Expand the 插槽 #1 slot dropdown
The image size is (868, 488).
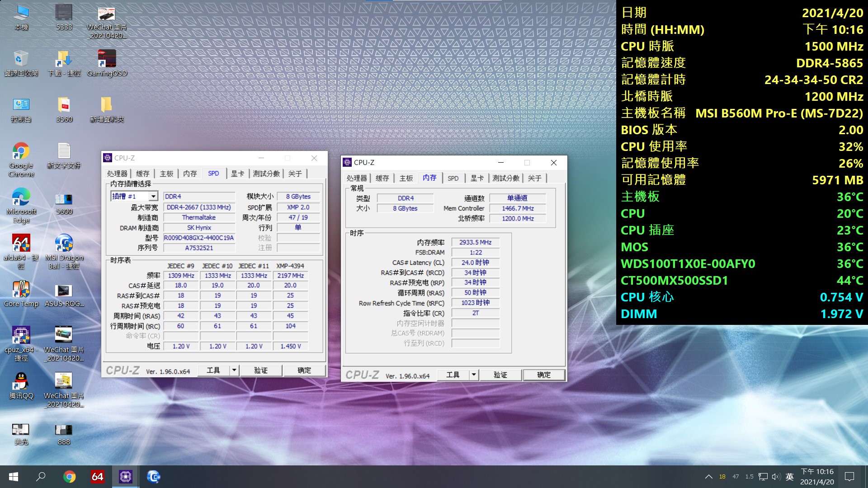point(153,196)
